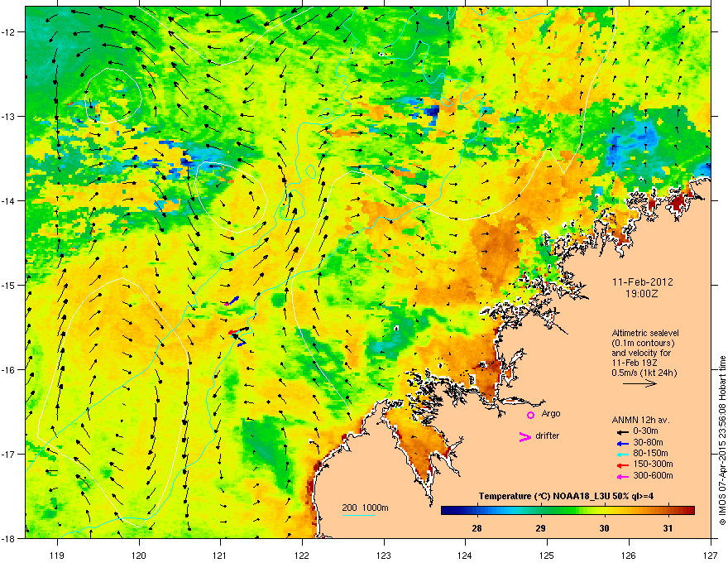728x563 pixels.
Task: Click the blue mooring arrow near 121E 15.2S
Action: coord(233,300)
